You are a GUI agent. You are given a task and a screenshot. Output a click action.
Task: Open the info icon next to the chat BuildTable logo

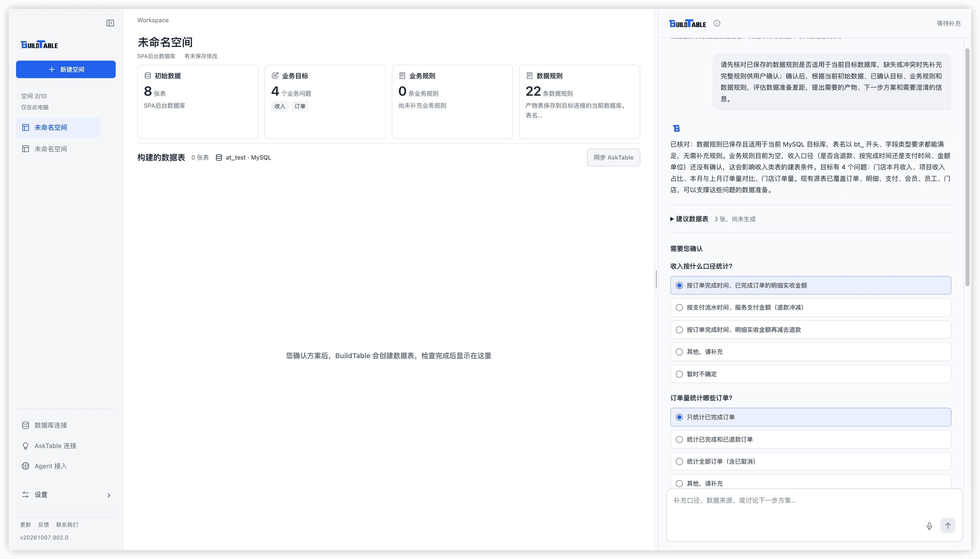pos(717,23)
